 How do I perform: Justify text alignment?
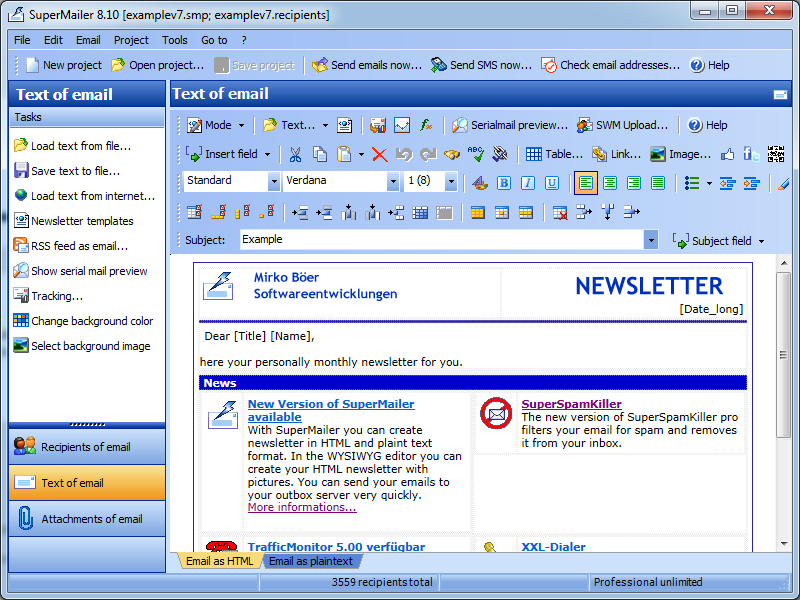658,183
